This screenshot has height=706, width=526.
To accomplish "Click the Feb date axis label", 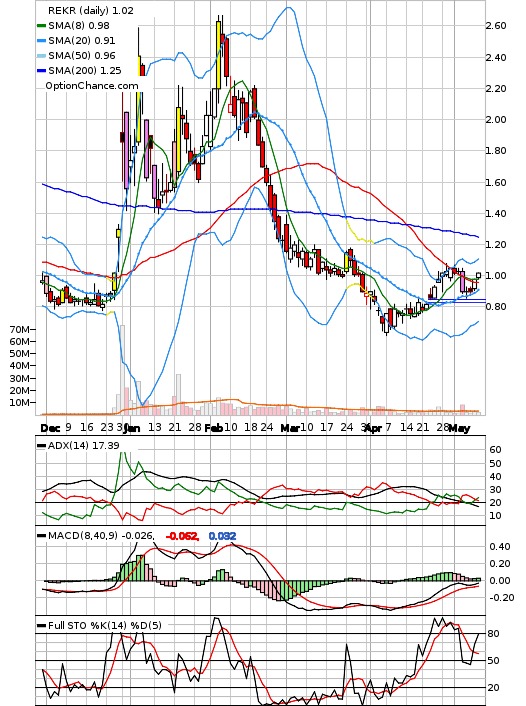I will pyautogui.click(x=213, y=428).
